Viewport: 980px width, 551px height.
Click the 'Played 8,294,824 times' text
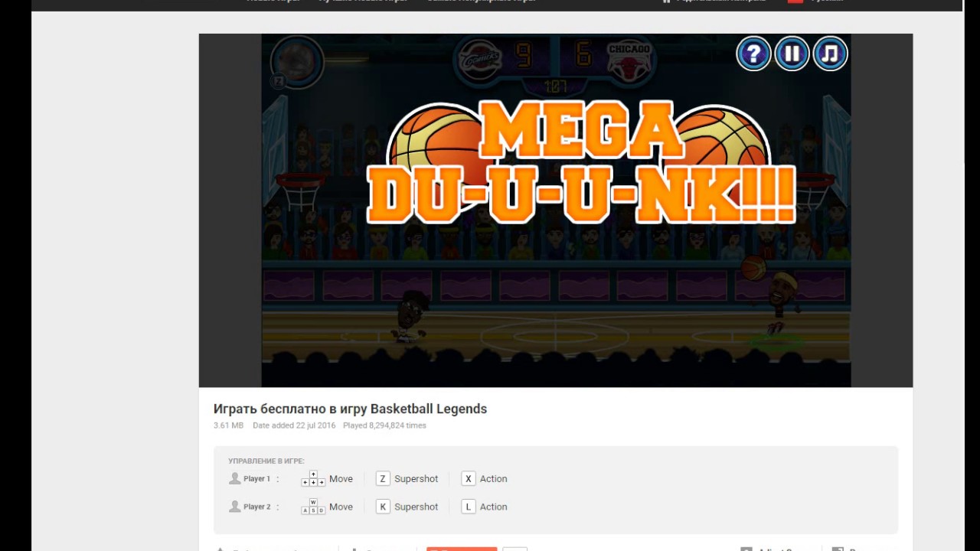[x=384, y=425]
